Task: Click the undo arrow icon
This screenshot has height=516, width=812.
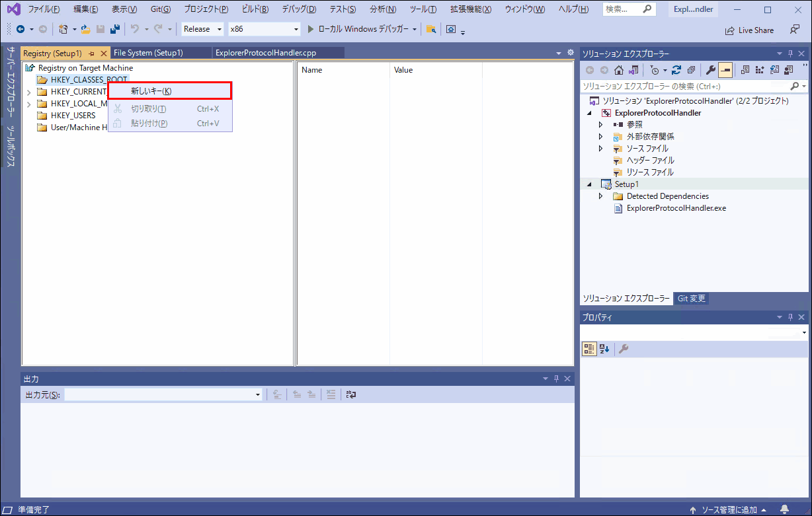Action: coord(135,29)
